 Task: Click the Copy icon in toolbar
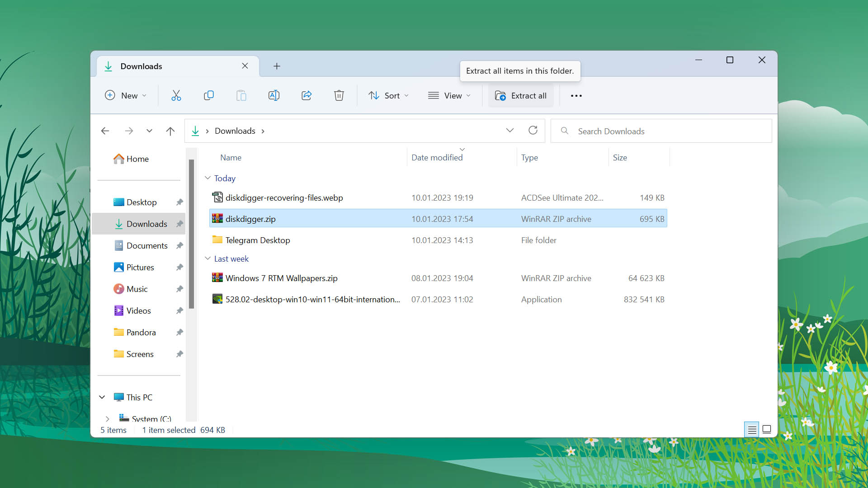[208, 95]
